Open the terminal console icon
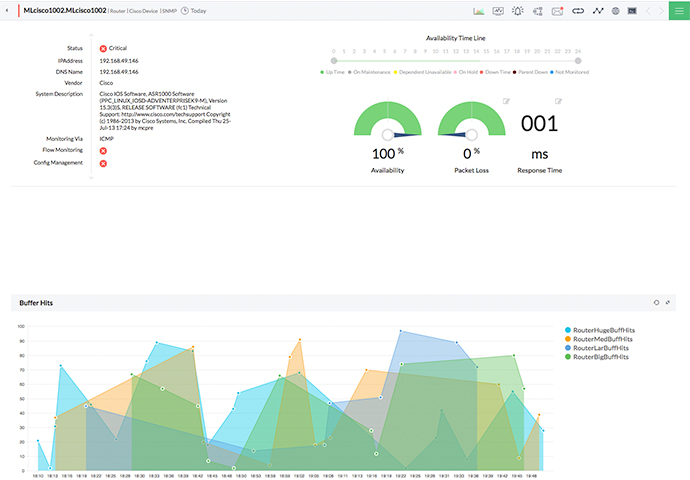The width and height of the screenshot is (690, 480). coord(632,11)
